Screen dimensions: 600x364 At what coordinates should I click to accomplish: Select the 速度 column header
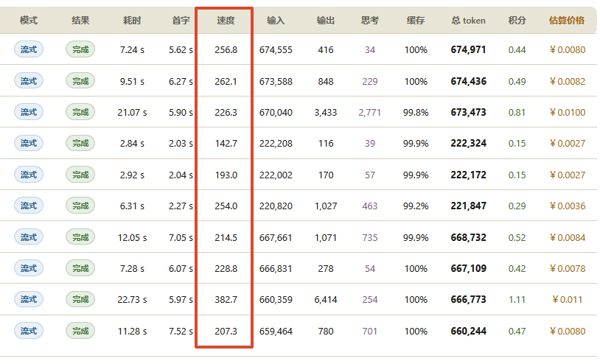[226, 21]
